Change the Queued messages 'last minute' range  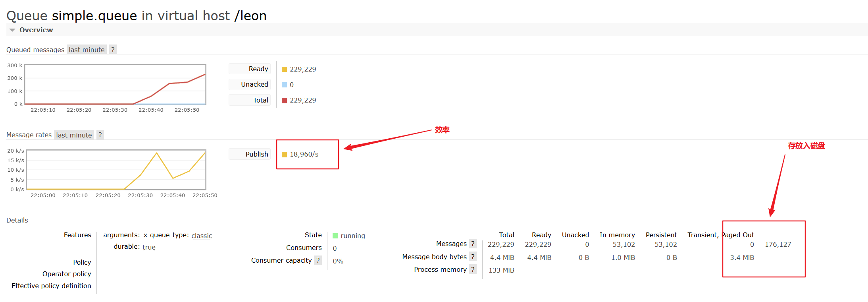pyautogui.click(x=87, y=50)
